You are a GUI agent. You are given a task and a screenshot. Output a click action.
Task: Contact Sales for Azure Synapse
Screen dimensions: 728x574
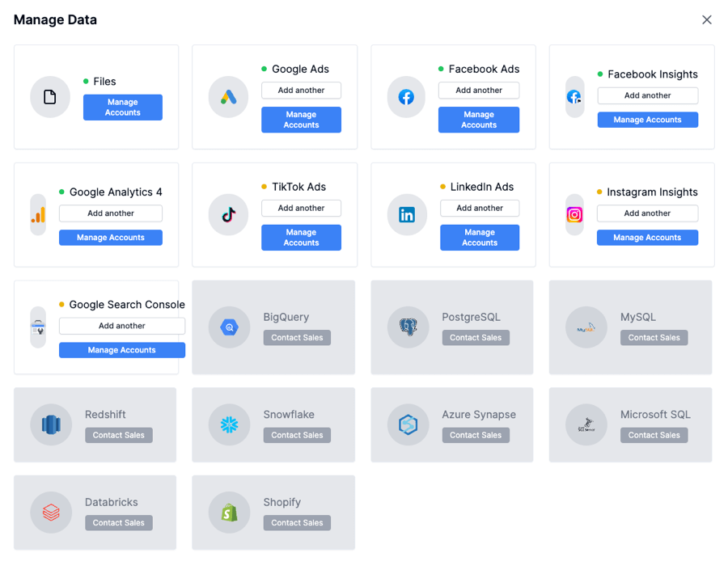(476, 435)
